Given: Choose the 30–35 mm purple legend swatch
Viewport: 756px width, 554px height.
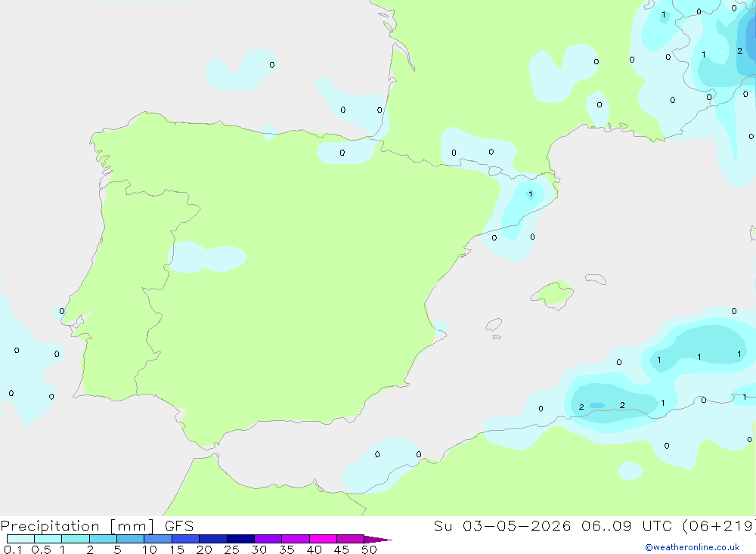Looking at the screenshot, I should tap(268, 539).
